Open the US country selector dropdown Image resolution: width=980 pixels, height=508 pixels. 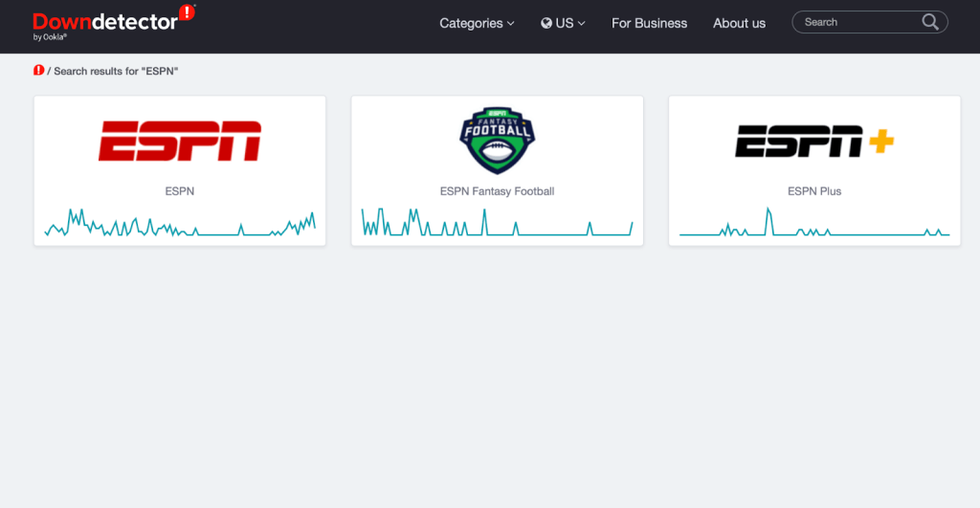[x=563, y=23]
